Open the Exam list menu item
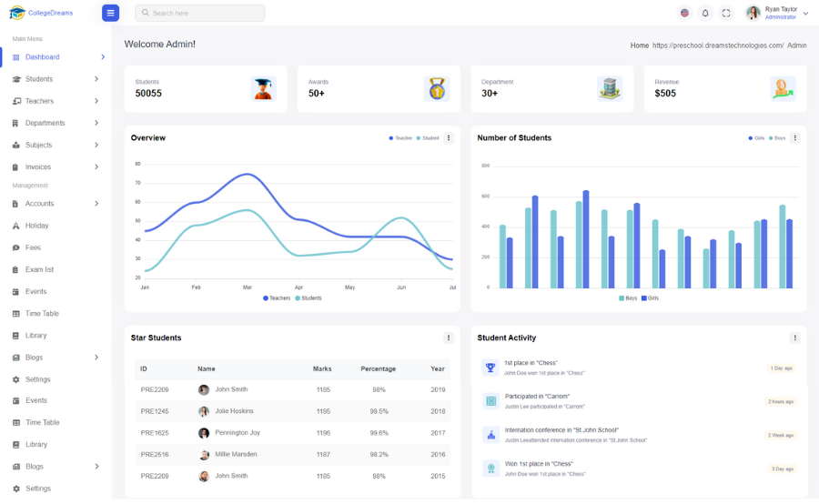 (x=39, y=269)
